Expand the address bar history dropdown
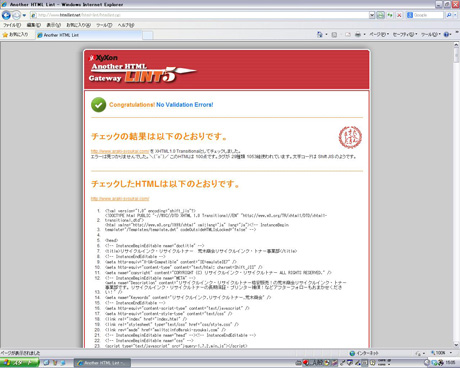 point(372,15)
